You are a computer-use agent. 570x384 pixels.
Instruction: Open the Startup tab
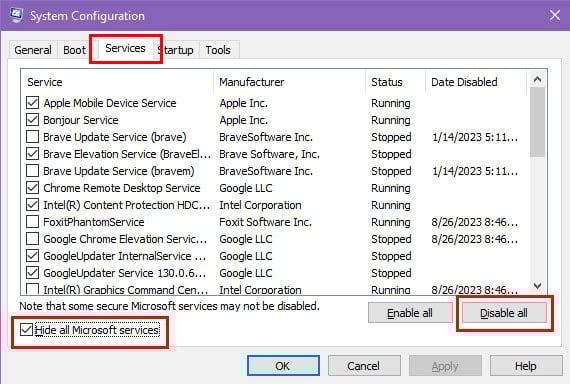click(x=178, y=50)
